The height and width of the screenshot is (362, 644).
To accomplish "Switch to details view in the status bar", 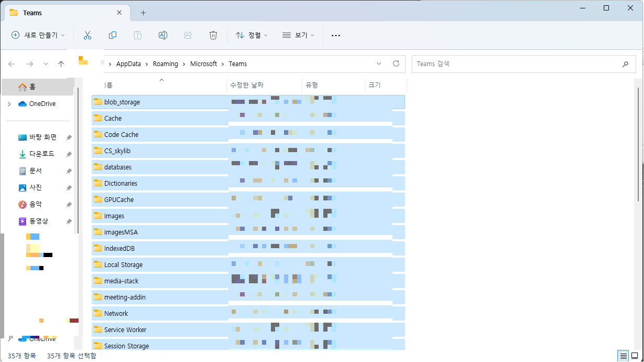I will click(623, 355).
